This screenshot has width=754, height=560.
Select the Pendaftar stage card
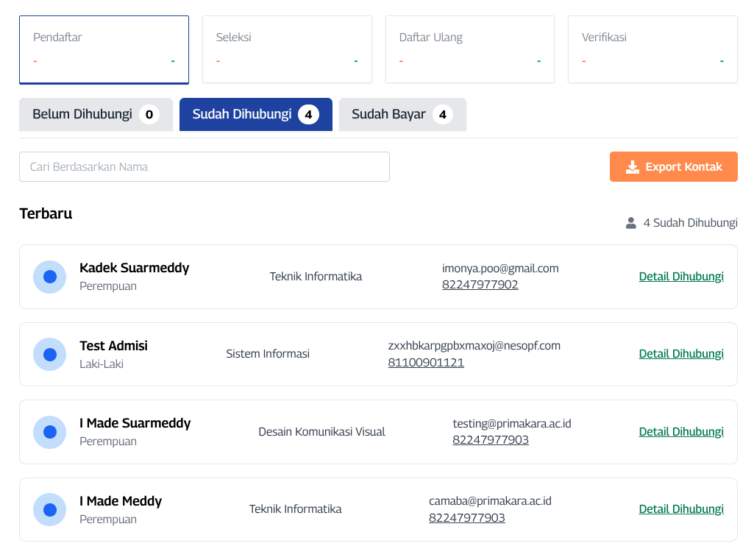(x=104, y=49)
